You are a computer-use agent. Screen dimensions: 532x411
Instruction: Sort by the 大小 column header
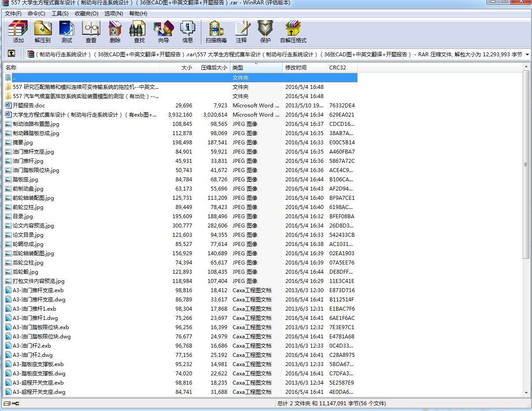coord(177,67)
